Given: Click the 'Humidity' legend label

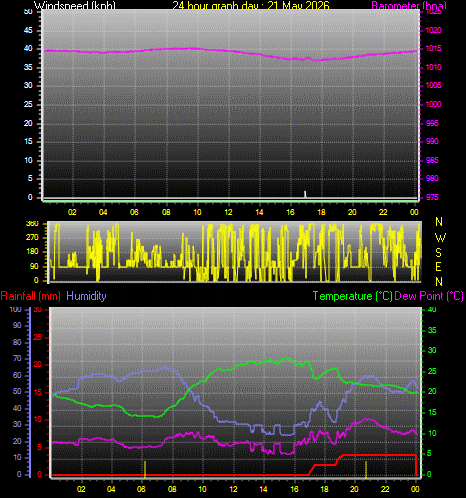Looking at the screenshot, I should [x=86, y=296].
